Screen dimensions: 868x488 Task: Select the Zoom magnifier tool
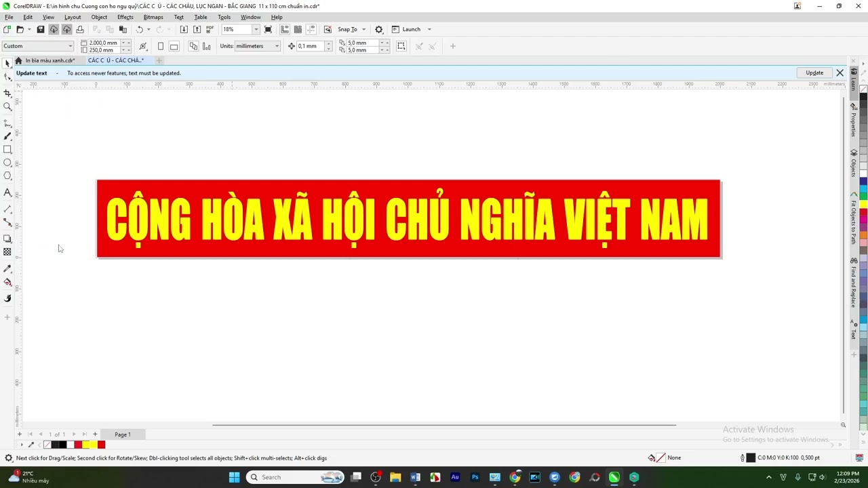coord(7,106)
